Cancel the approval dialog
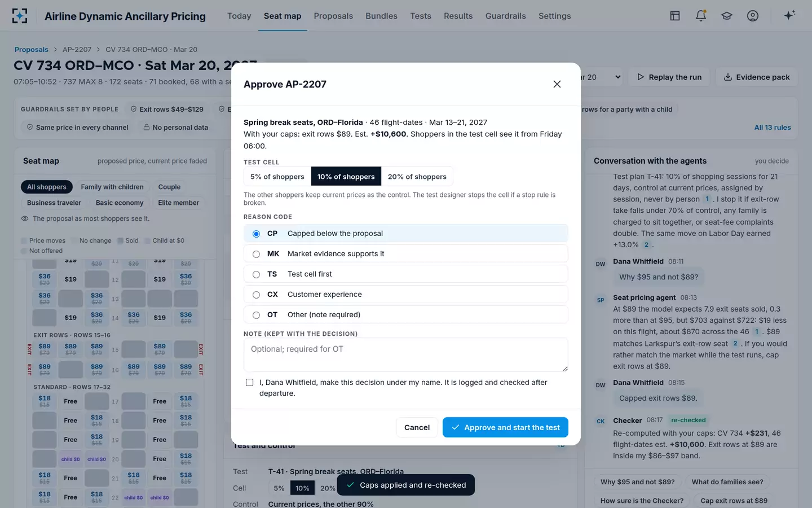The height and width of the screenshot is (508, 812). pos(417,427)
